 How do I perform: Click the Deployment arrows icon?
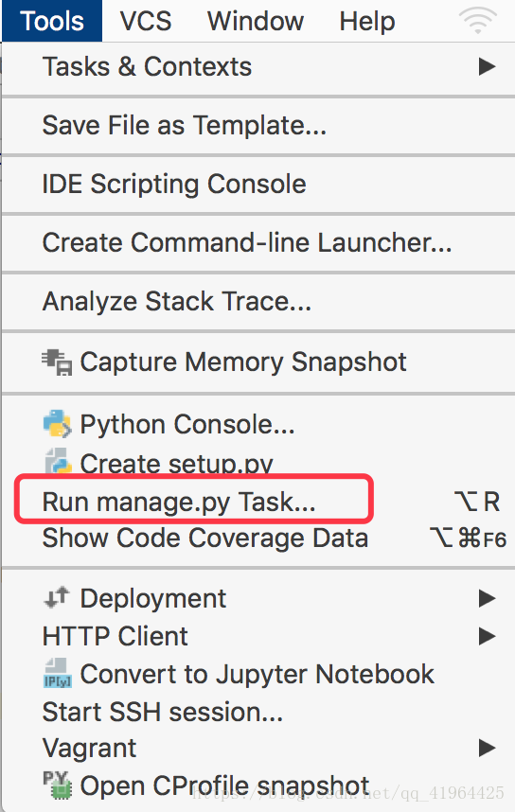click(57, 598)
